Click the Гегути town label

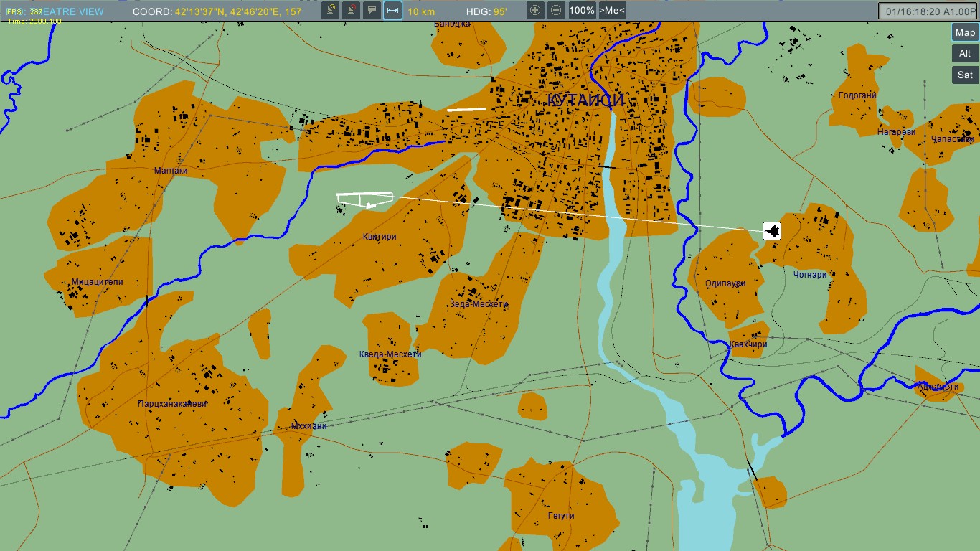coord(561,516)
